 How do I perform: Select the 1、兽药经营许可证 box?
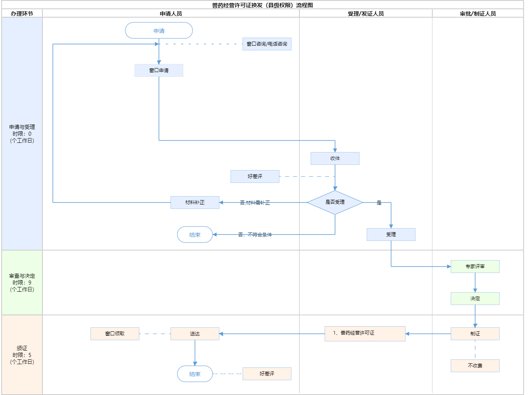365,333
